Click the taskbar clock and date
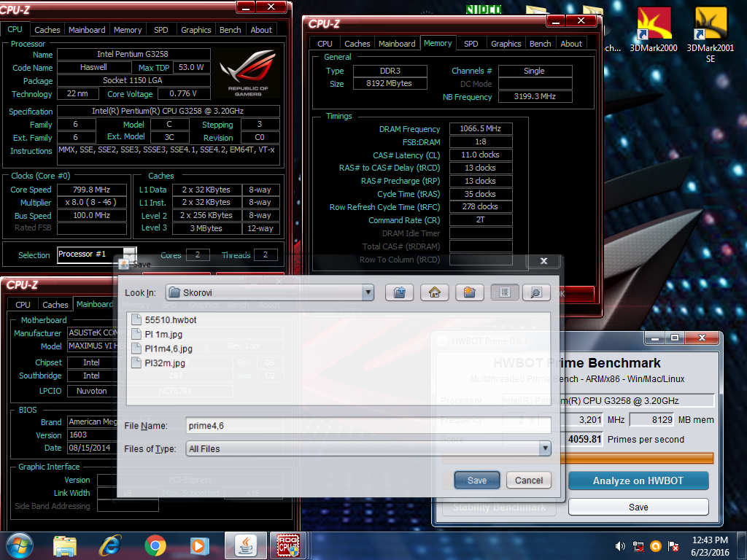This screenshot has height=560, width=747. (x=710, y=546)
